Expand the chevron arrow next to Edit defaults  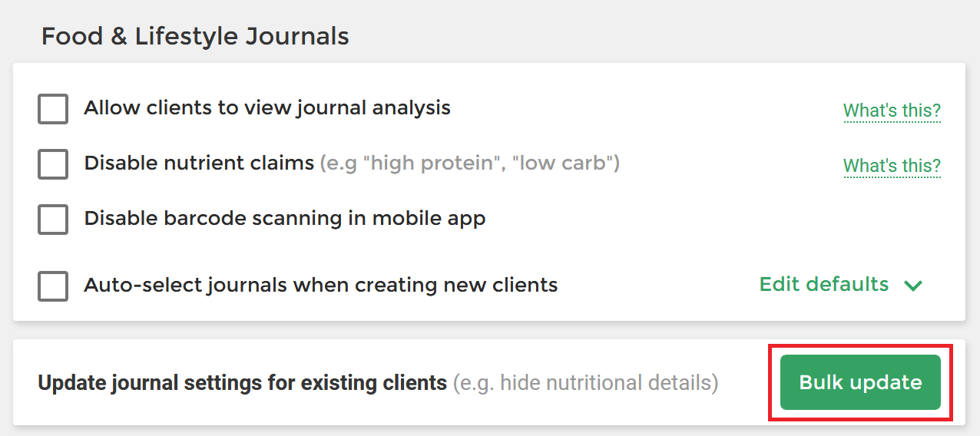pyautogui.click(x=913, y=286)
